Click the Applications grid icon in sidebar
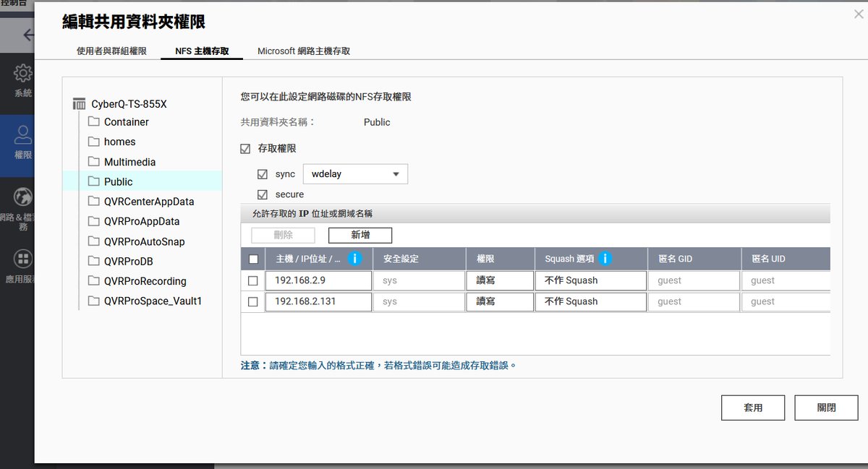Screen dimensions: 868x469 (x=23, y=259)
